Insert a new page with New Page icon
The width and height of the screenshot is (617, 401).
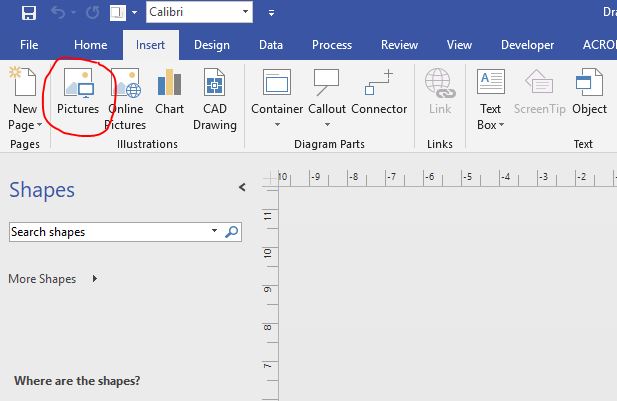point(24,81)
